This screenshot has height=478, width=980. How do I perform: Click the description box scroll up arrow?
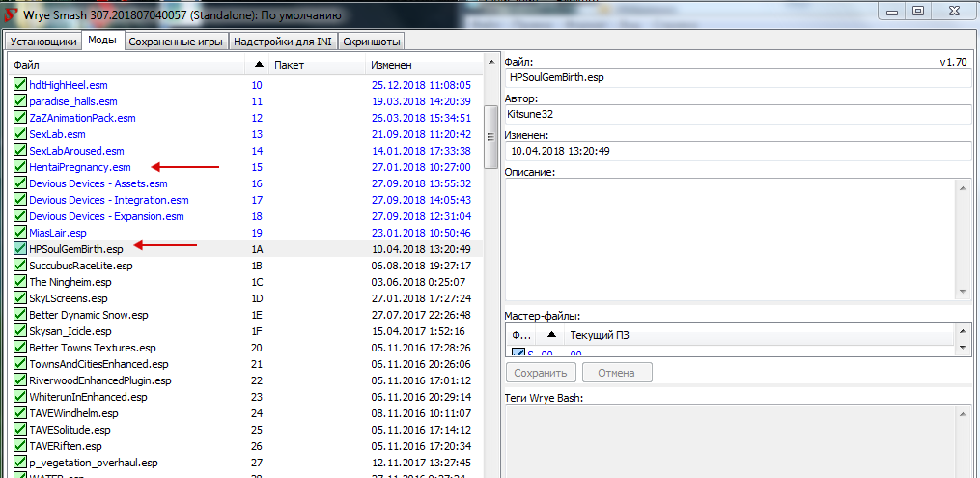pos(961,187)
